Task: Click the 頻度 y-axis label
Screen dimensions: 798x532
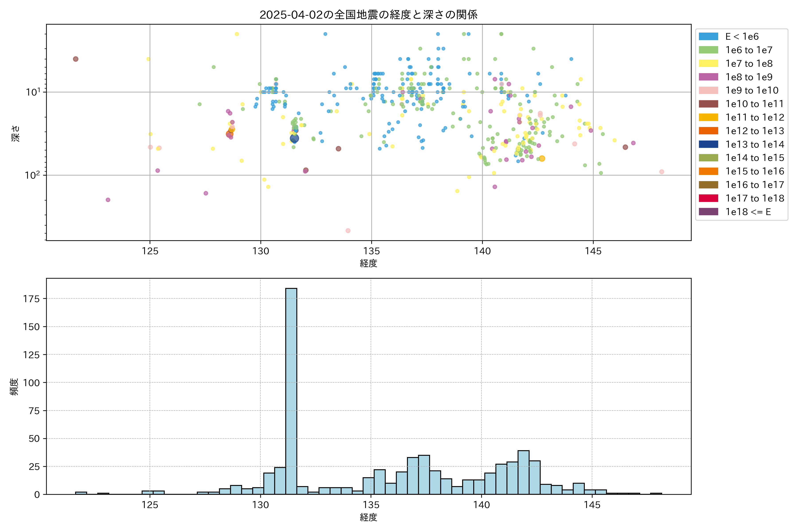Action: point(14,387)
